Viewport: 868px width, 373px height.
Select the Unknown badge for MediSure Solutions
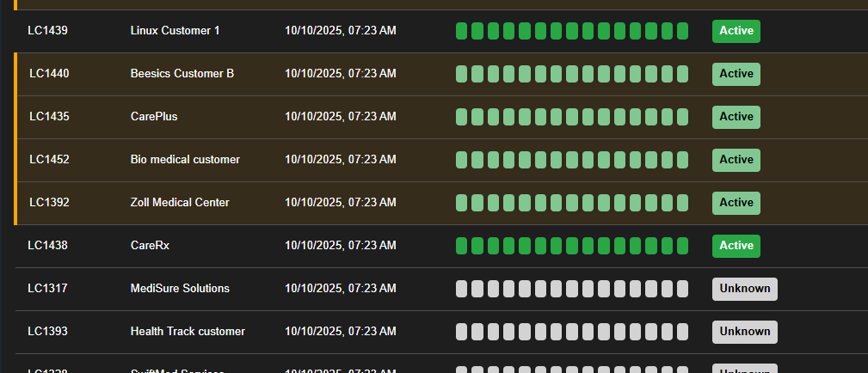[744, 289]
